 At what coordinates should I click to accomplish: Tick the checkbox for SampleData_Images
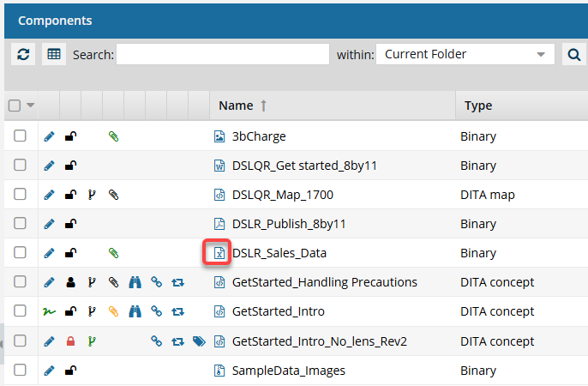coord(21,370)
